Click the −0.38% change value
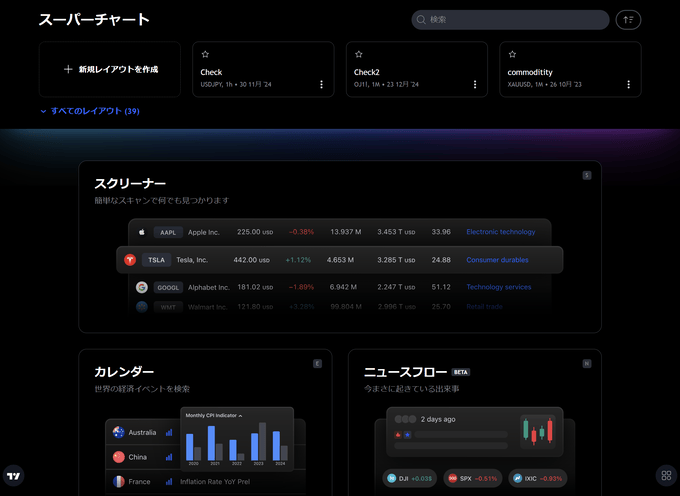Viewport: 680px width, 496px height. (301, 232)
